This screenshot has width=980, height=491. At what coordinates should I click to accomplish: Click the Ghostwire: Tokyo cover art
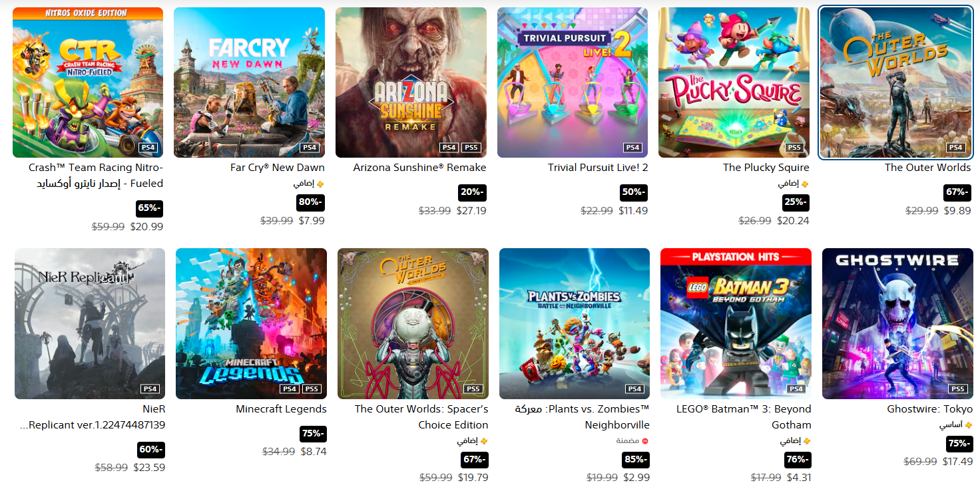tap(897, 323)
